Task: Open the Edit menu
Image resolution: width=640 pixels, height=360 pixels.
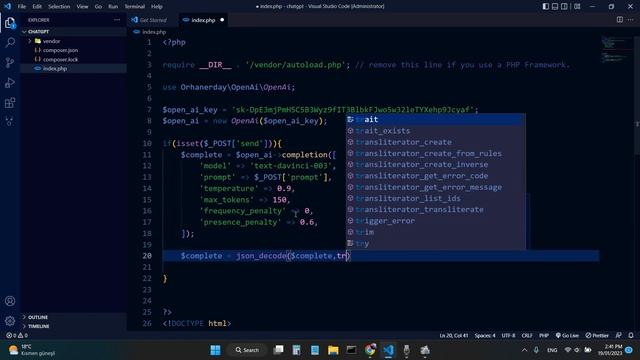Action: 37,7
